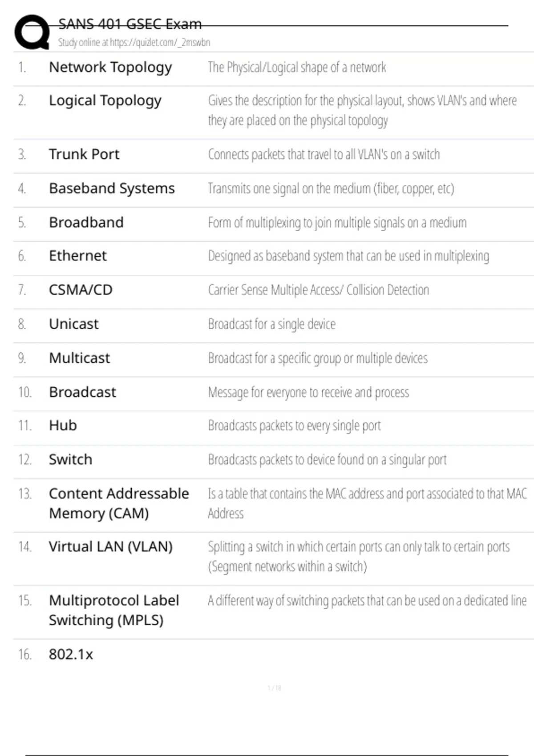Click the Ethernet term
Viewport: 534px width, 756px height.
78,256
